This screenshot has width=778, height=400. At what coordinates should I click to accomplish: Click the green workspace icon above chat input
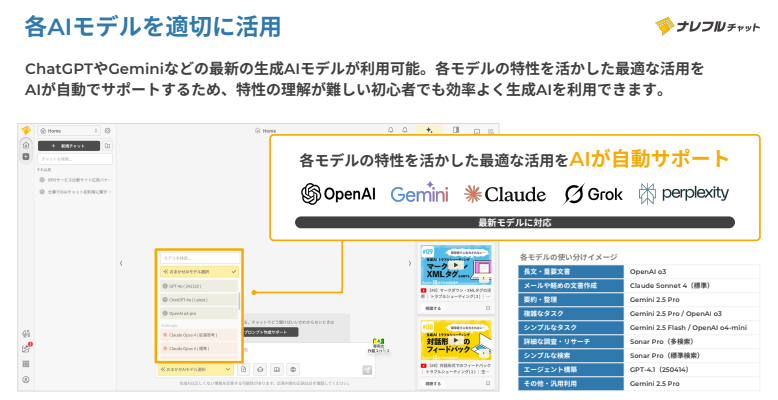pyautogui.click(x=378, y=341)
